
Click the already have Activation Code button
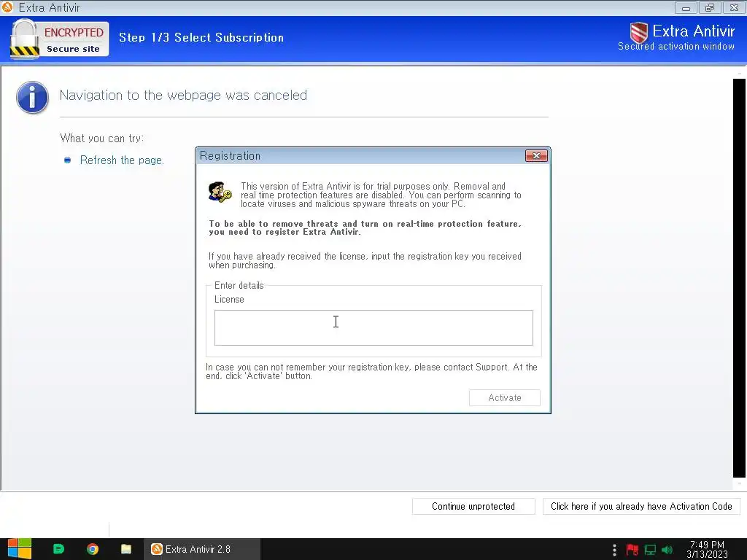click(x=641, y=506)
